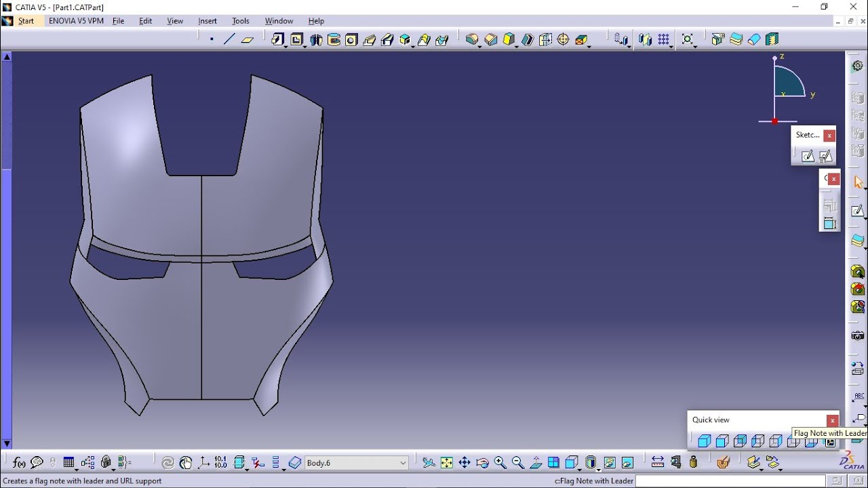Activate the Draft Angle tool
Viewport: 868px width, 488px height.
509,40
